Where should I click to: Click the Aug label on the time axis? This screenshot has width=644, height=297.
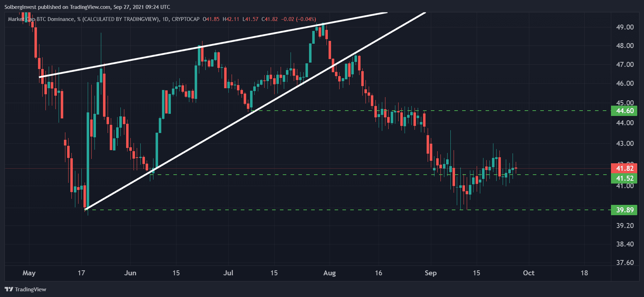click(x=330, y=273)
